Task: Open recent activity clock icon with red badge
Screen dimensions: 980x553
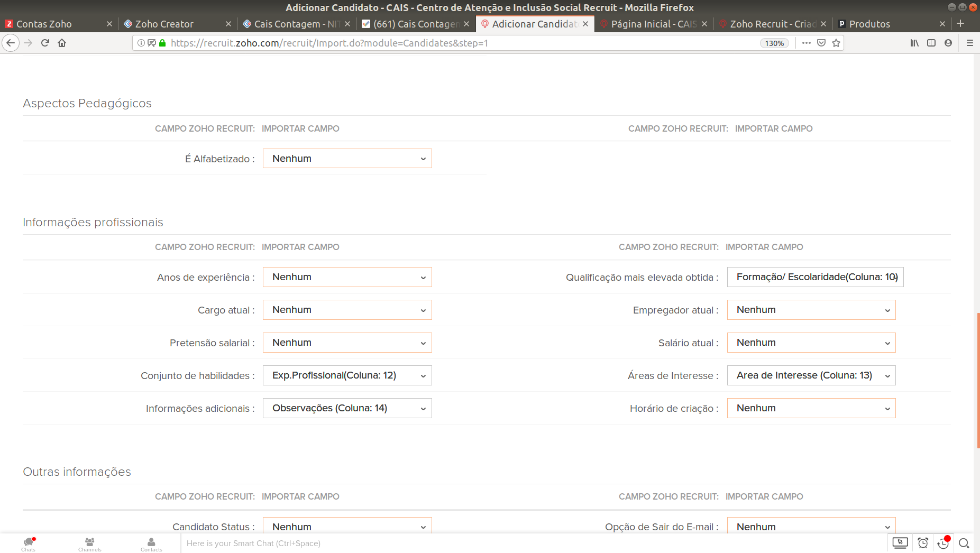Action: pyautogui.click(x=943, y=543)
